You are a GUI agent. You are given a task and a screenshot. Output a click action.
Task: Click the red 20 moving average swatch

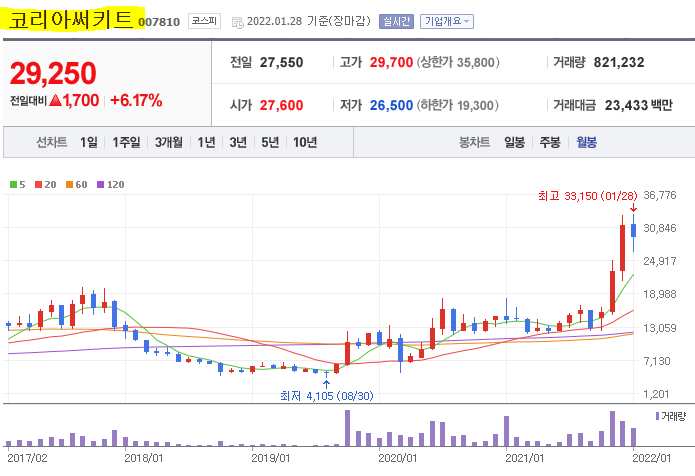click(x=39, y=184)
